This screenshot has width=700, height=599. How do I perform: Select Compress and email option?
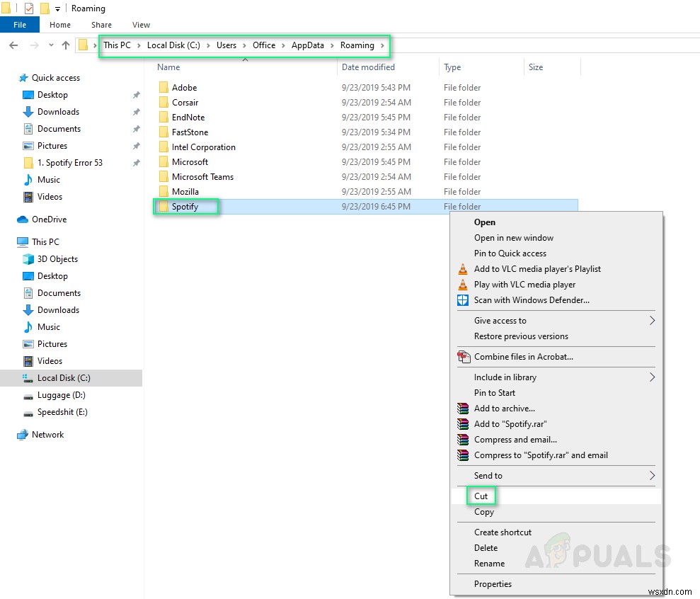tap(515, 439)
